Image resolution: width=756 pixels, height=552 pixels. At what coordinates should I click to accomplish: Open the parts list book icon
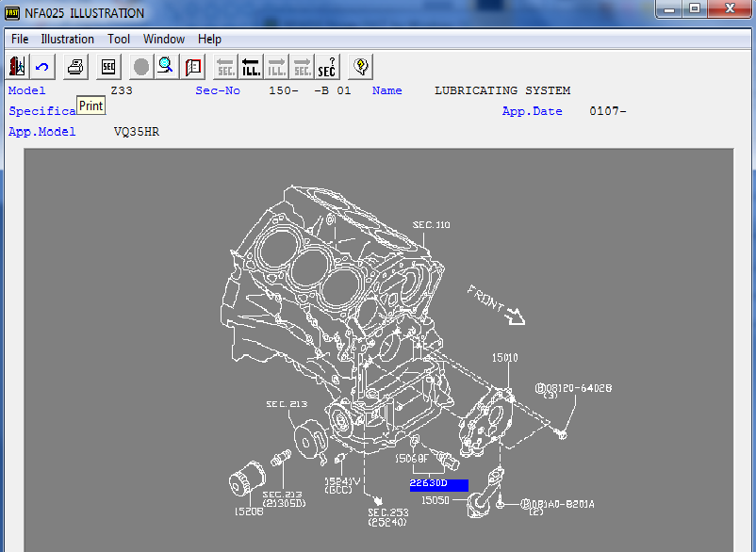(x=193, y=67)
